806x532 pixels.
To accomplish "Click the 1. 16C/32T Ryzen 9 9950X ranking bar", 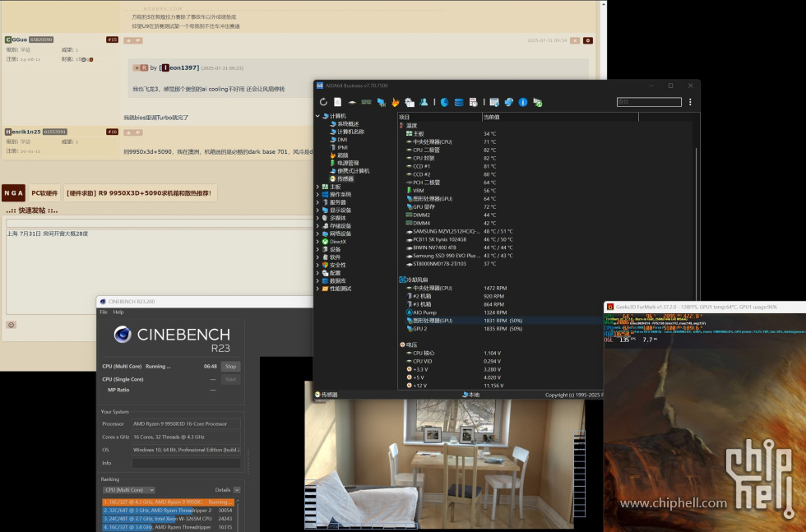I will coord(168,502).
